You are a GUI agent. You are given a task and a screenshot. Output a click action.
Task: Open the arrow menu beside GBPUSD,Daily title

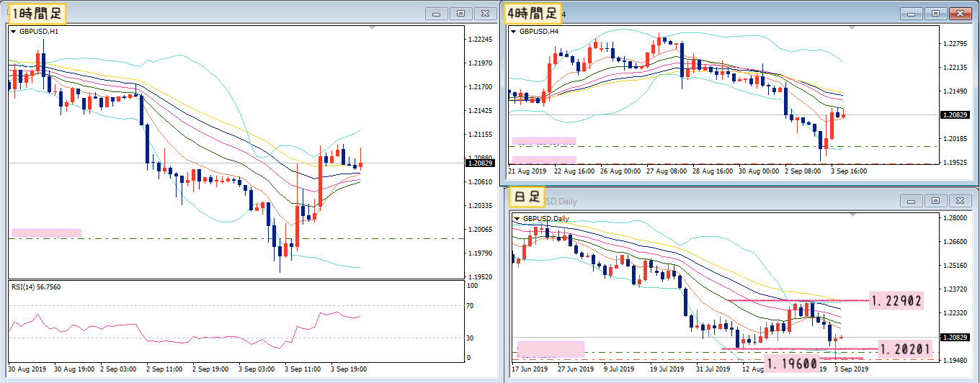(517, 218)
